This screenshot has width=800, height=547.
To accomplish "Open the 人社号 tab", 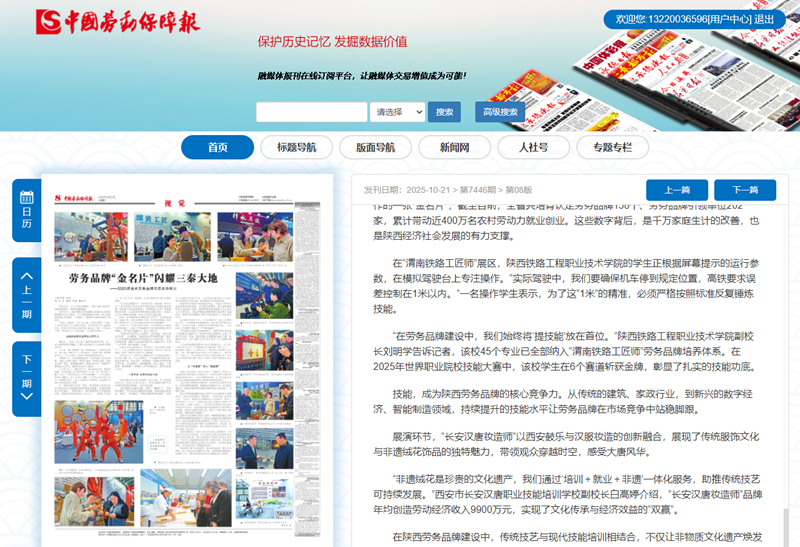I will (x=533, y=148).
